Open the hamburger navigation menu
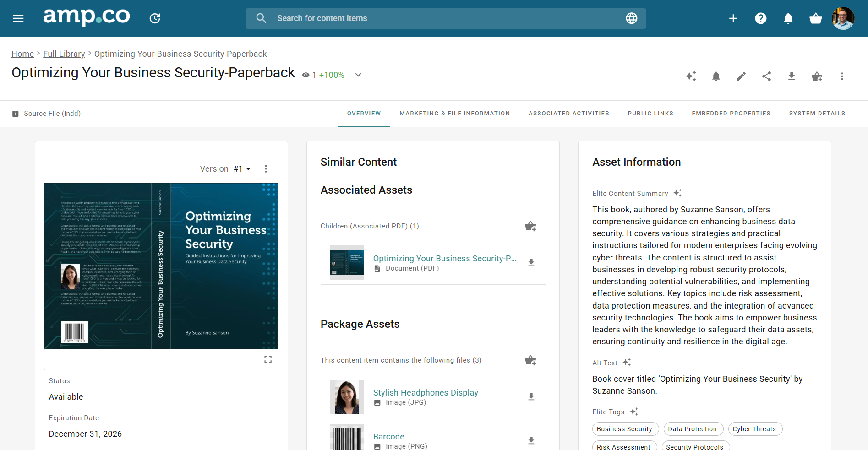 (x=18, y=18)
